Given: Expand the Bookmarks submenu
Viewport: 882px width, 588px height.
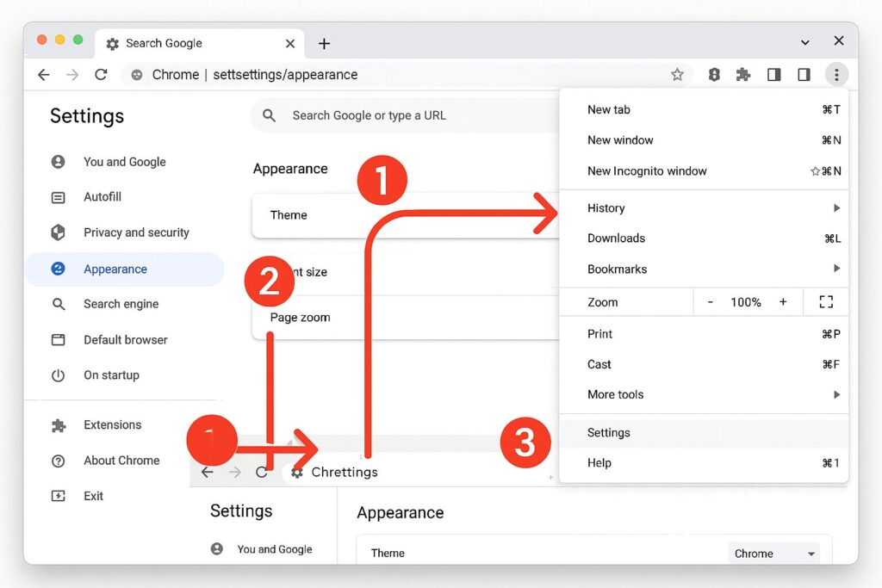Looking at the screenshot, I should point(704,269).
